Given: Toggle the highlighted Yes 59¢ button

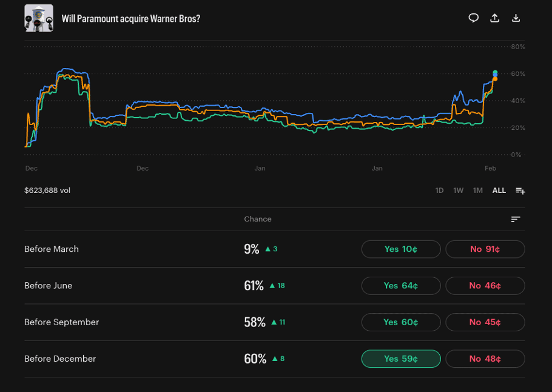Looking at the screenshot, I should (x=401, y=359).
